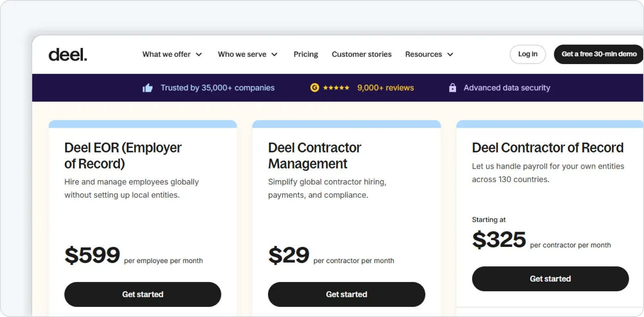
Task: Click the Advanced data security text
Action: point(507,88)
